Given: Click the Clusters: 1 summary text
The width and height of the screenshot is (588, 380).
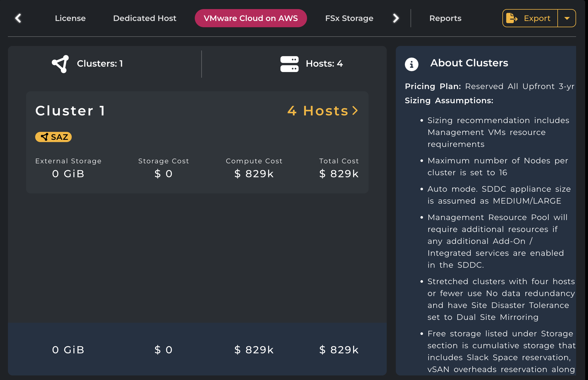Looking at the screenshot, I should 100,64.
